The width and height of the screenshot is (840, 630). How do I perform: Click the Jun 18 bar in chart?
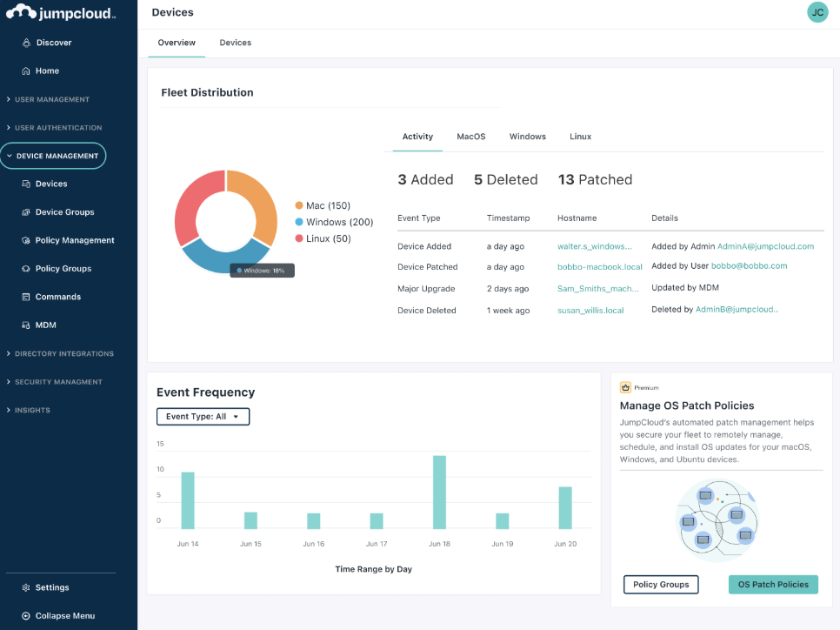click(439, 493)
